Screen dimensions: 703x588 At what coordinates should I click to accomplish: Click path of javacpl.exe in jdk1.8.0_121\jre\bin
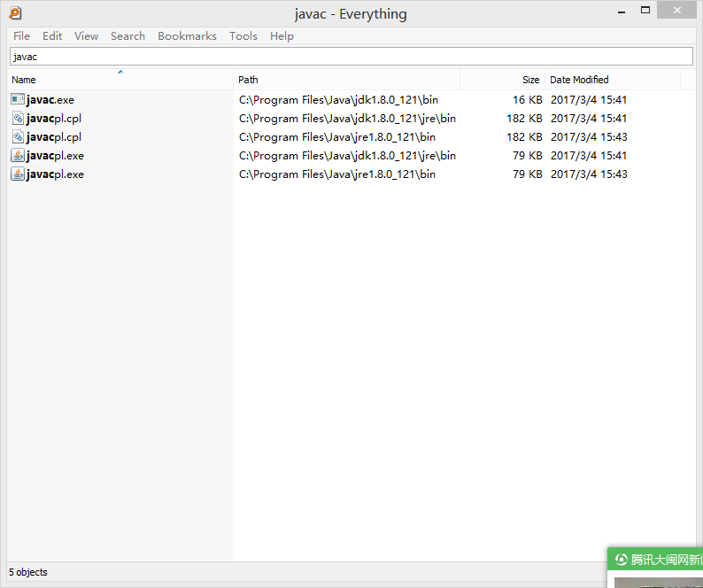coord(347,156)
